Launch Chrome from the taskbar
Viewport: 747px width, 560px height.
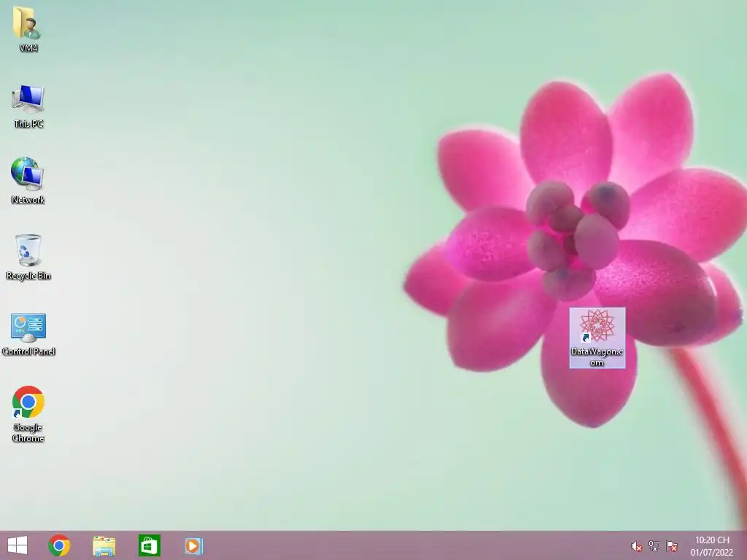59,545
